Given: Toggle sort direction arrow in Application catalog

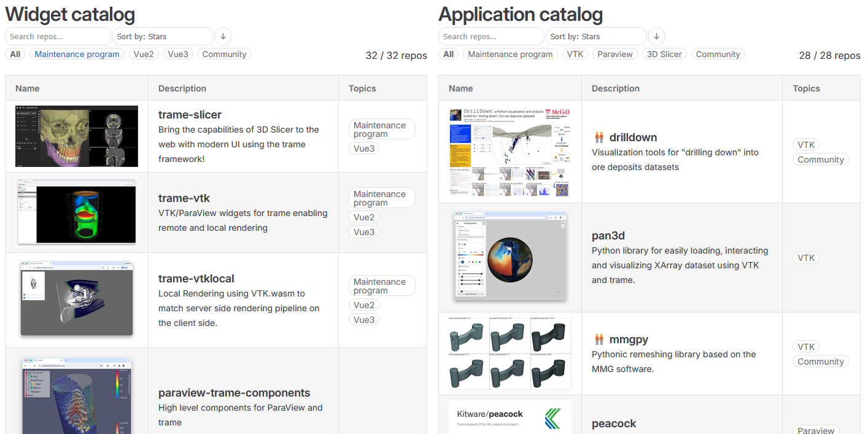Looking at the screenshot, I should click(x=656, y=36).
